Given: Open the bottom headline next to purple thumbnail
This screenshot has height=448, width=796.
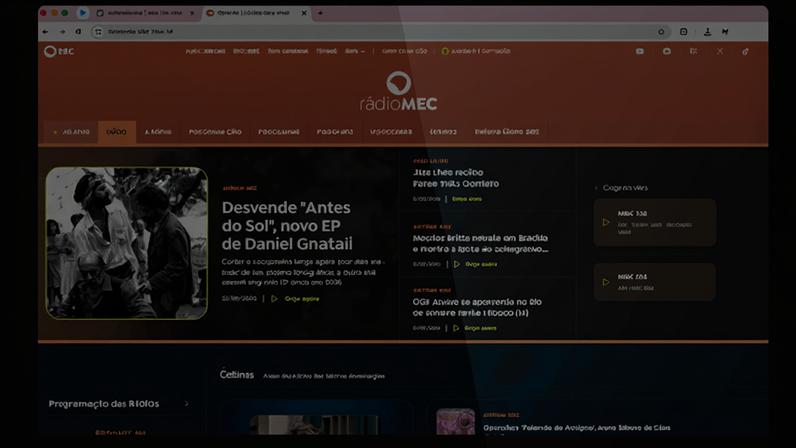Looking at the screenshot, I should pos(577,428).
